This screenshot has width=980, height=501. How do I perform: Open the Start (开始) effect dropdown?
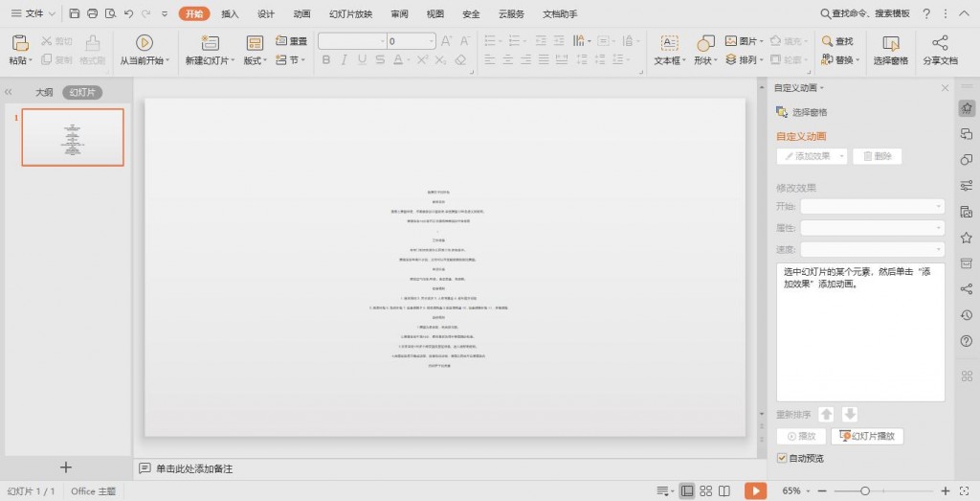[x=873, y=206]
